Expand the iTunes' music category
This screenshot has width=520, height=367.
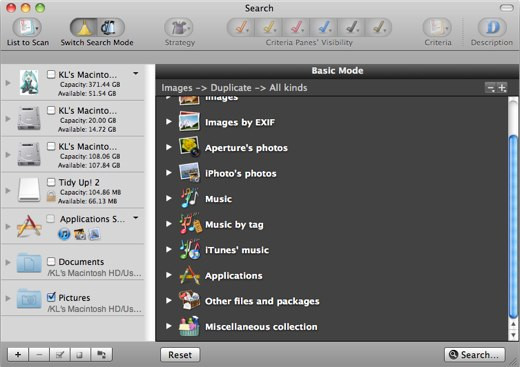click(x=169, y=249)
